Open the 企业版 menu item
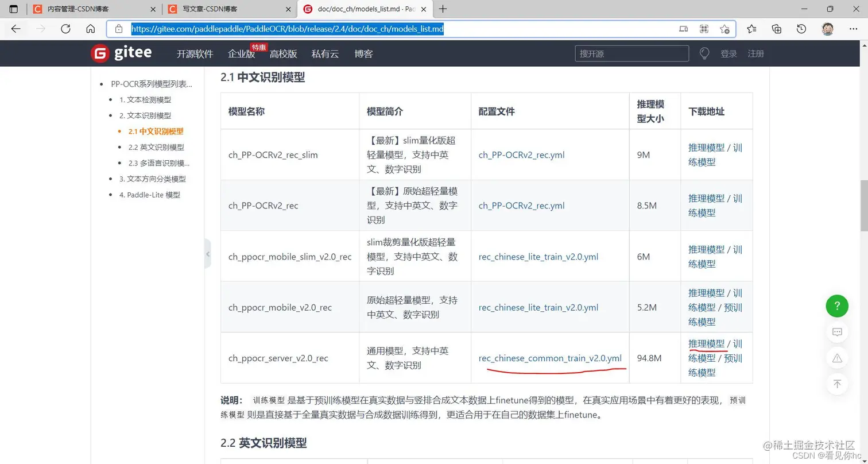 241,54
